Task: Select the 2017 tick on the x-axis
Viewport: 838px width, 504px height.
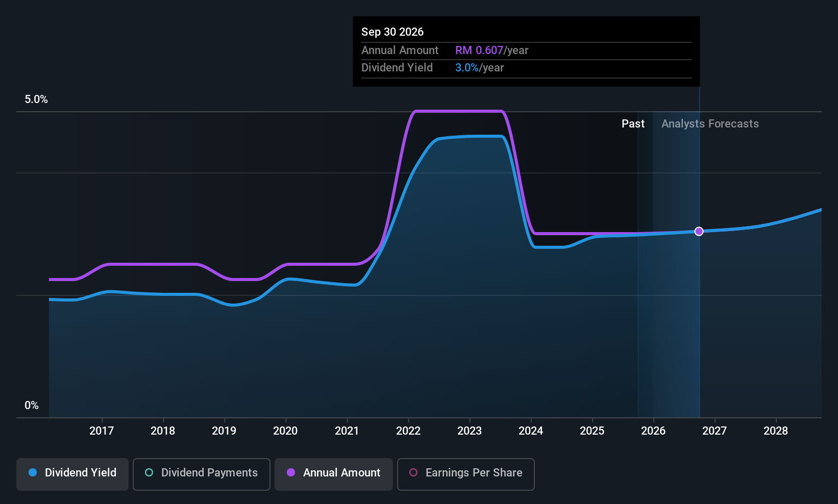Action: coord(102,431)
